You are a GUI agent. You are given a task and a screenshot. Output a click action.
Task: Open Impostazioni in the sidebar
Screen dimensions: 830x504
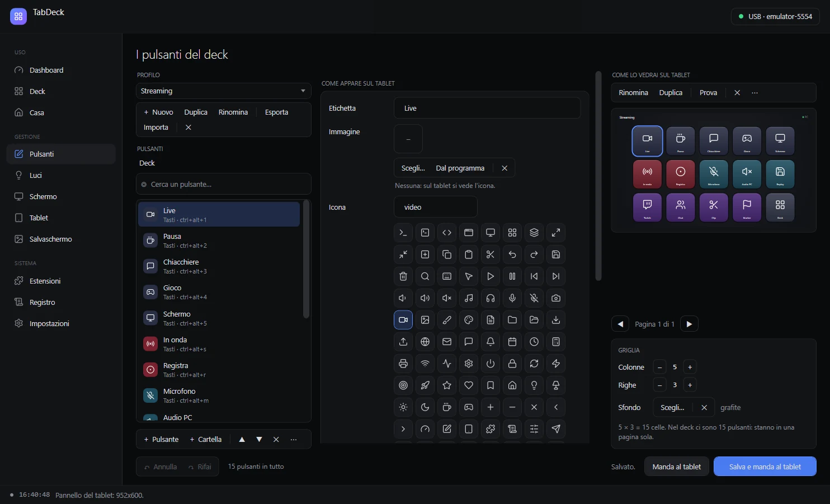tap(61, 324)
